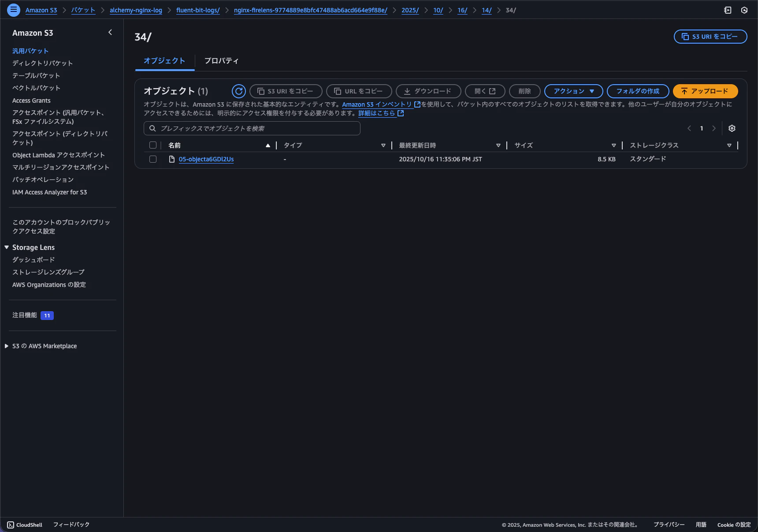The height and width of the screenshot is (532, 758).
Task: Open Storage Lens ダッシュボード
Action: point(33,260)
